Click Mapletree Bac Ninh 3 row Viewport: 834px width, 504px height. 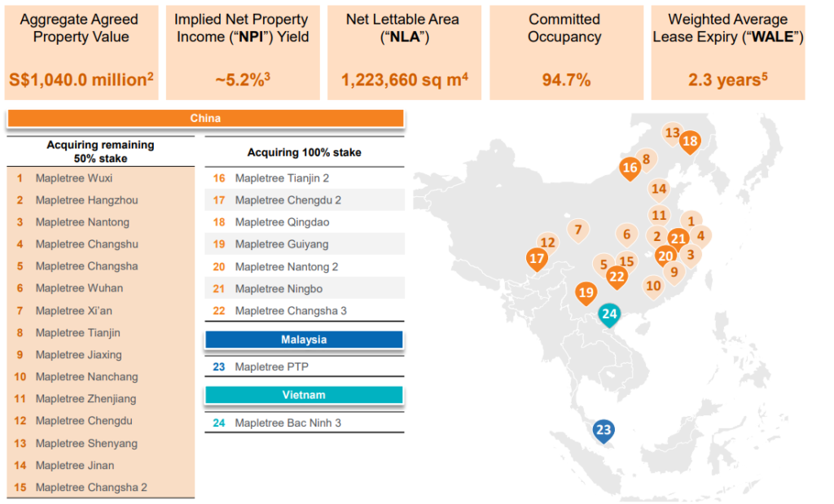[x=305, y=423]
